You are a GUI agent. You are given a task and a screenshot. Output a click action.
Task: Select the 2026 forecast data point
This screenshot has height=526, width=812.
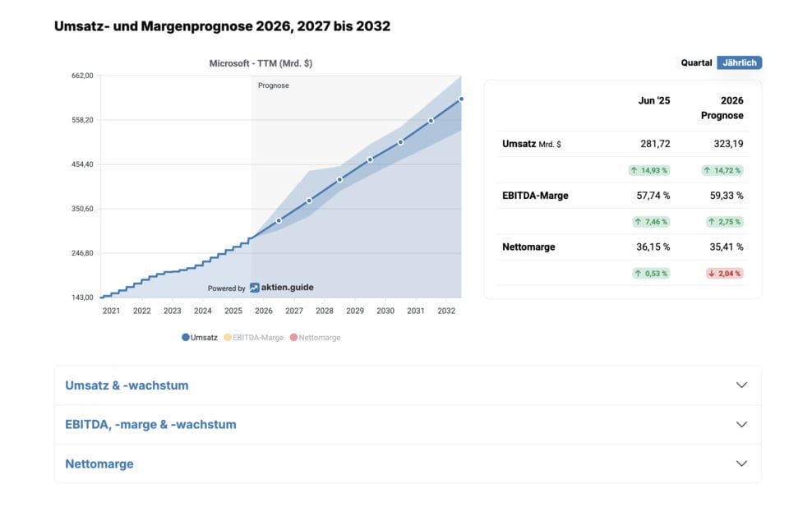279,220
